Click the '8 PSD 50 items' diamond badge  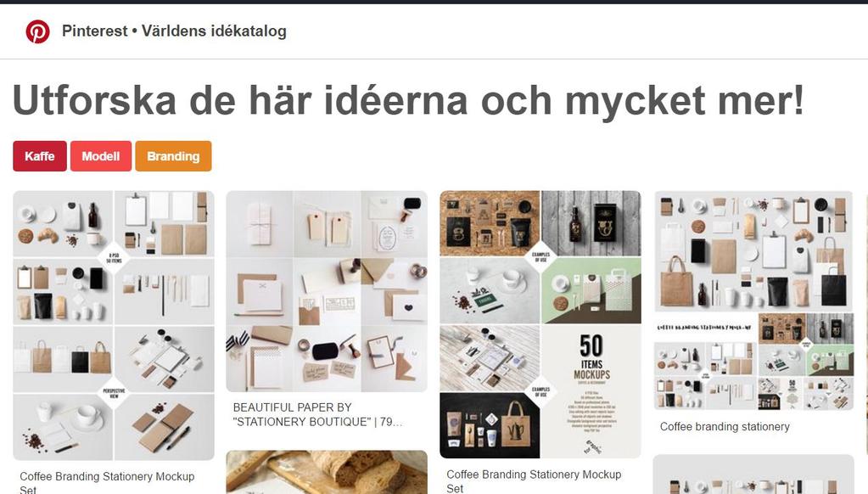pyautogui.click(x=114, y=258)
